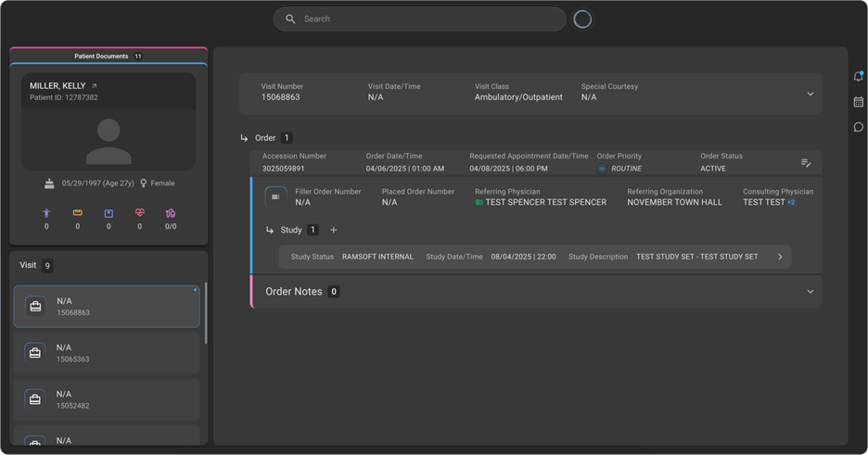Click the circular status indicator beside search
This screenshot has height=455, width=868.
tap(582, 19)
